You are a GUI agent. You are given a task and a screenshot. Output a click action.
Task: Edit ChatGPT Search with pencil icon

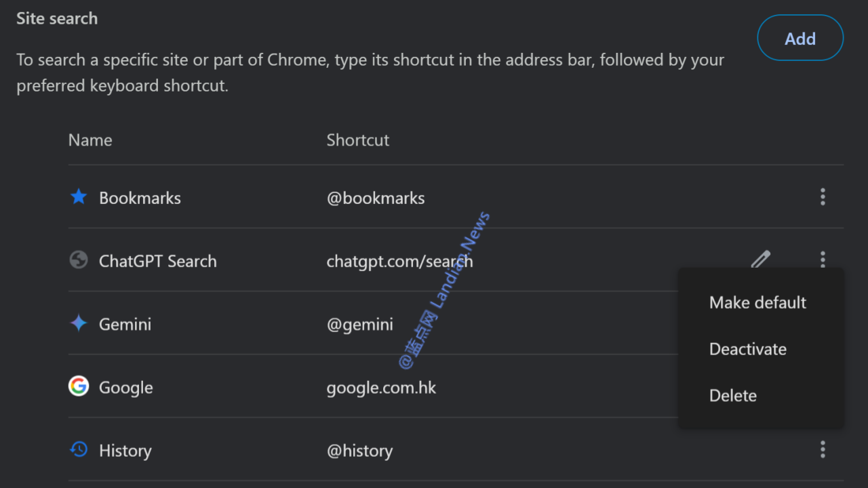click(x=761, y=260)
